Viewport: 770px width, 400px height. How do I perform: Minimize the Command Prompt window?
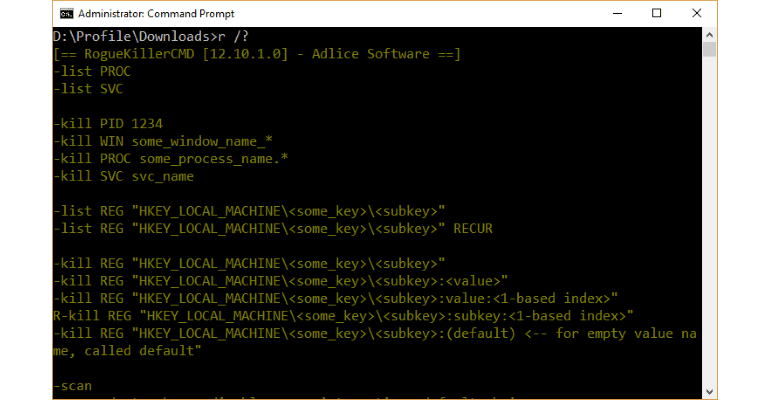610,13
